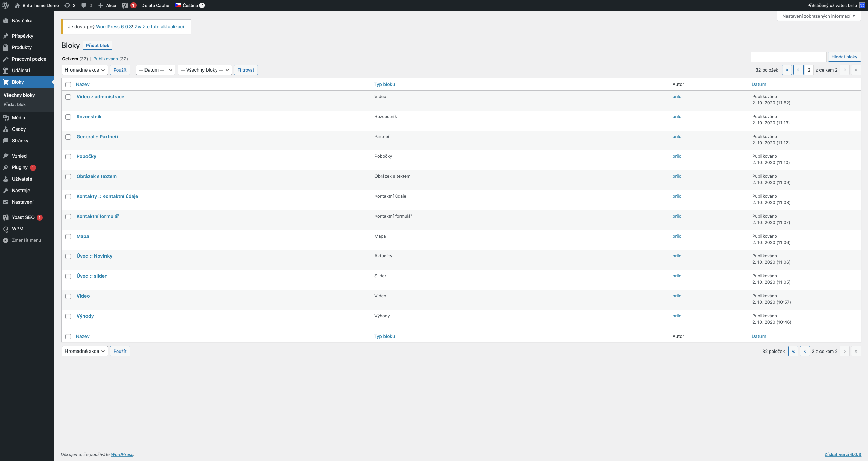Image resolution: width=868 pixels, height=461 pixels.
Task: Expand the Datum filter dropdown
Action: click(155, 70)
